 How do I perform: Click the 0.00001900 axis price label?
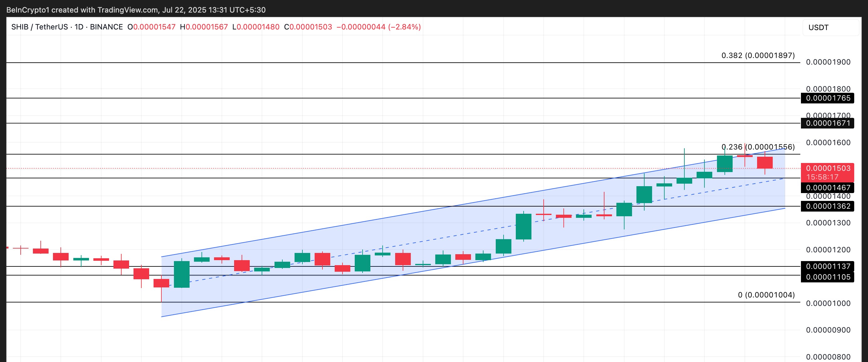(828, 62)
